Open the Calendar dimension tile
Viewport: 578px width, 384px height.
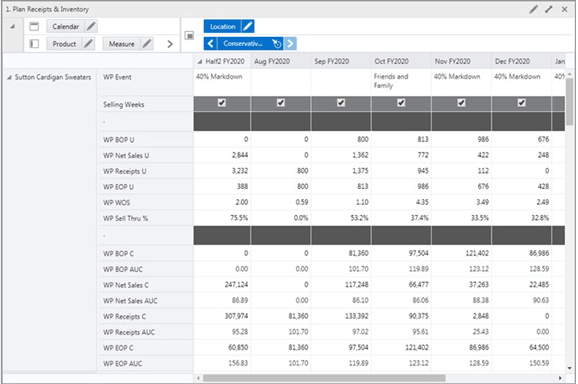(x=66, y=27)
